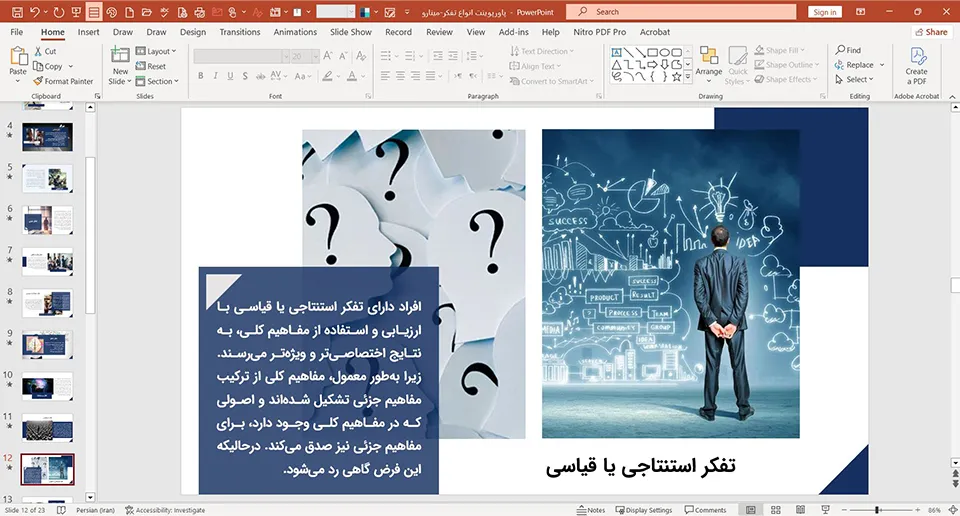
Task: Switch to the Insert tab
Action: pos(88,32)
